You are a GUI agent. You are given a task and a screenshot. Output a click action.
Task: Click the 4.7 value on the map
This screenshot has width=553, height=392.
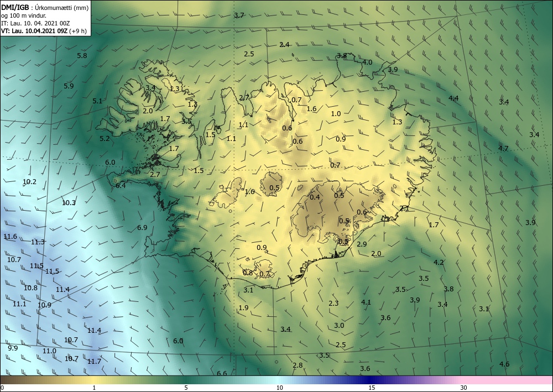click(503, 149)
